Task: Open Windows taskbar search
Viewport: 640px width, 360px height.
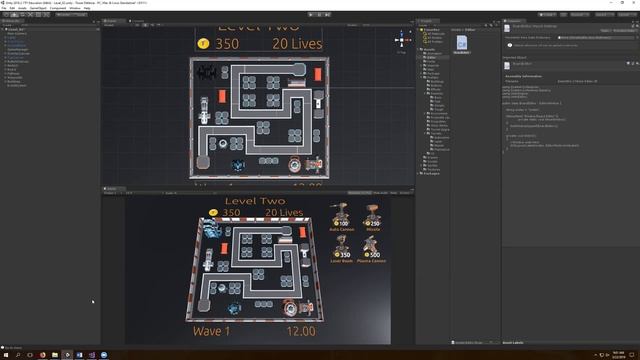Action: tap(18, 355)
